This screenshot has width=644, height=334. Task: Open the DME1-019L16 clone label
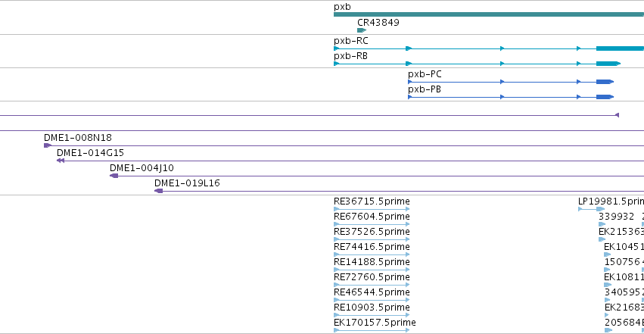point(187,183)
